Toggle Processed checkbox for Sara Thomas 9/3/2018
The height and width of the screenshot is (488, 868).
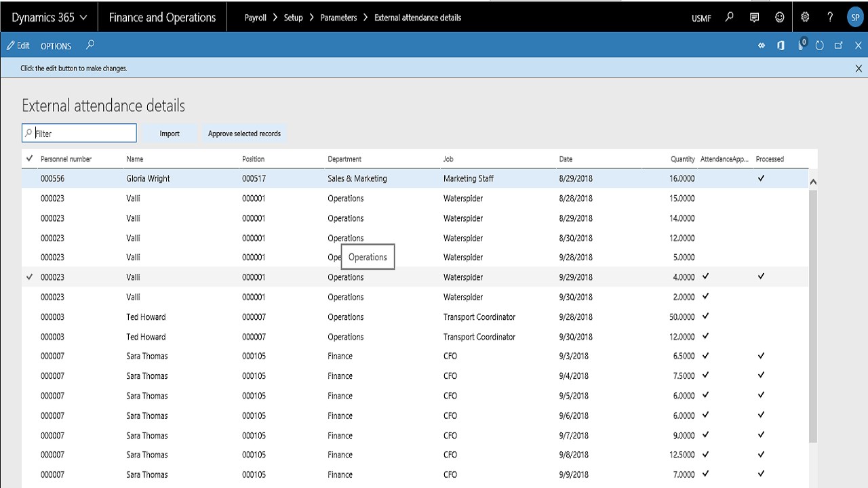(761, 355)
